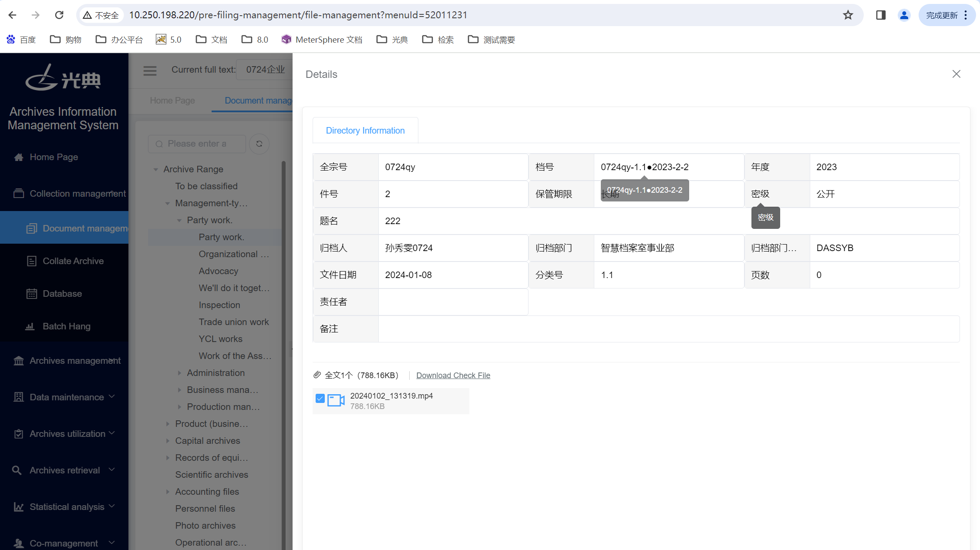Go back with the browser back arrow
This screenshot has height=550, width=980.
pos(12,15)
